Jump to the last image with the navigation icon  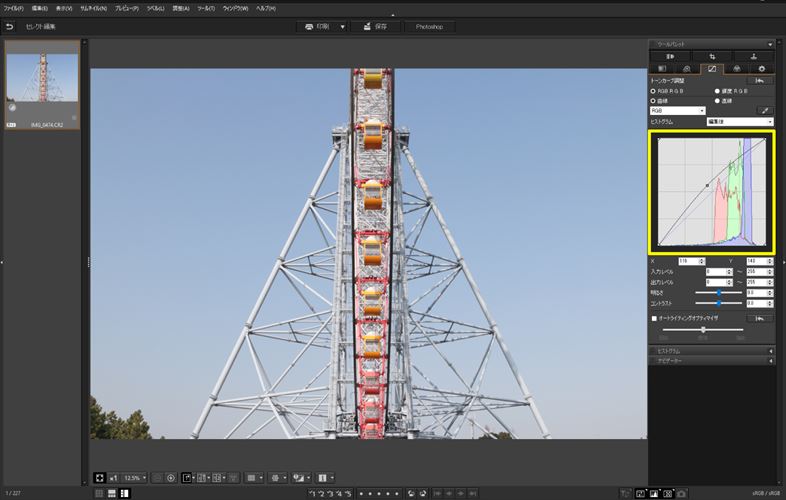472,493
